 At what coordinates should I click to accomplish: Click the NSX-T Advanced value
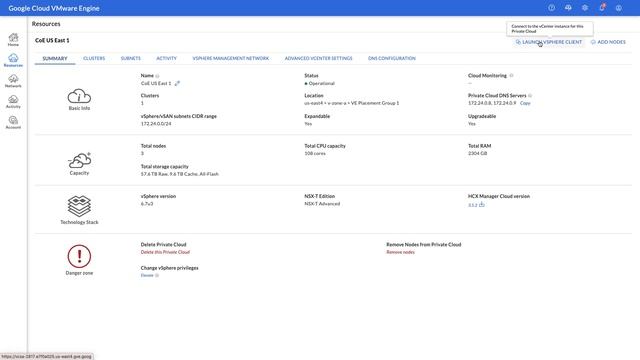pyautogui.click(x=322, y=204)
